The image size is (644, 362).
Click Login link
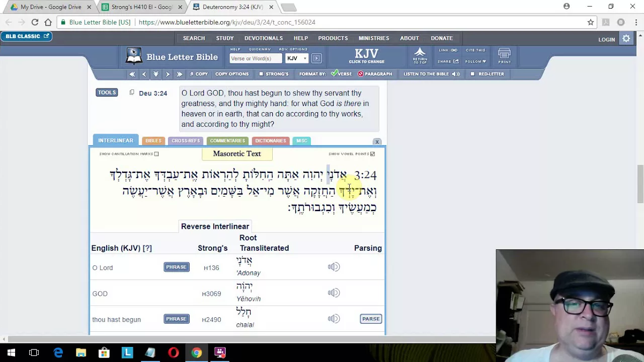607,39
